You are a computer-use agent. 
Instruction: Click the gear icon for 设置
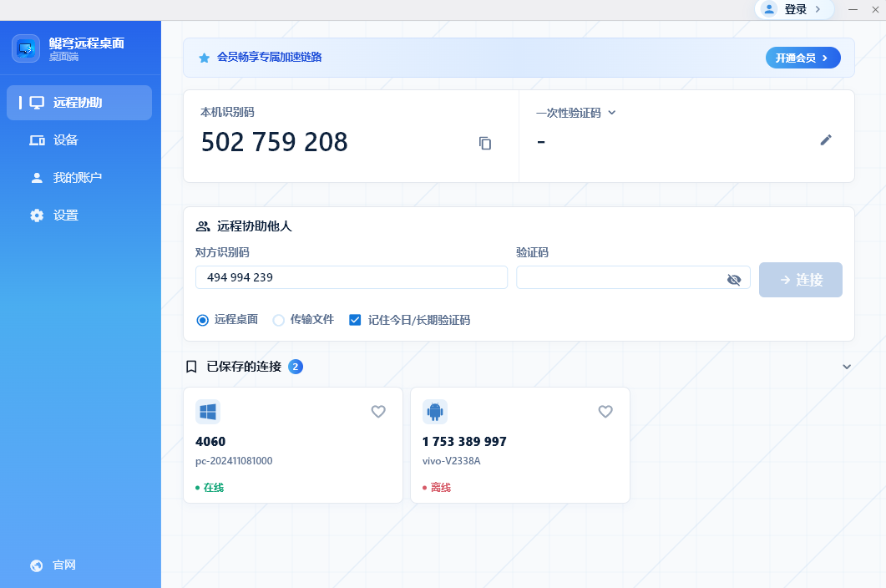[x=37, y=215]
